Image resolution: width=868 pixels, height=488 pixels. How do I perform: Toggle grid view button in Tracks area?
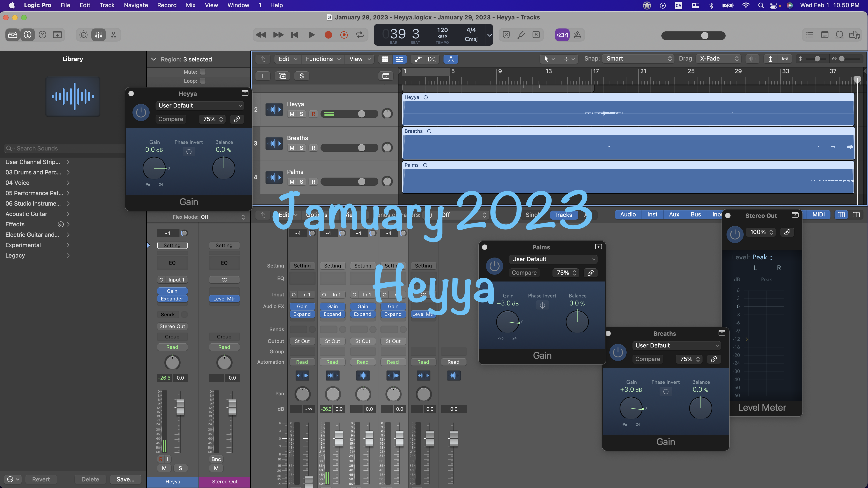(x=385, y=59)
